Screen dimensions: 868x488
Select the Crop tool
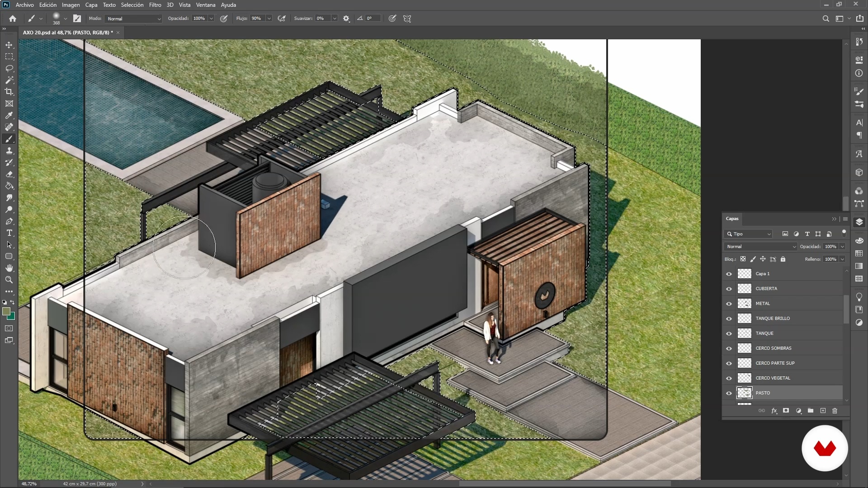coord(9,92)
